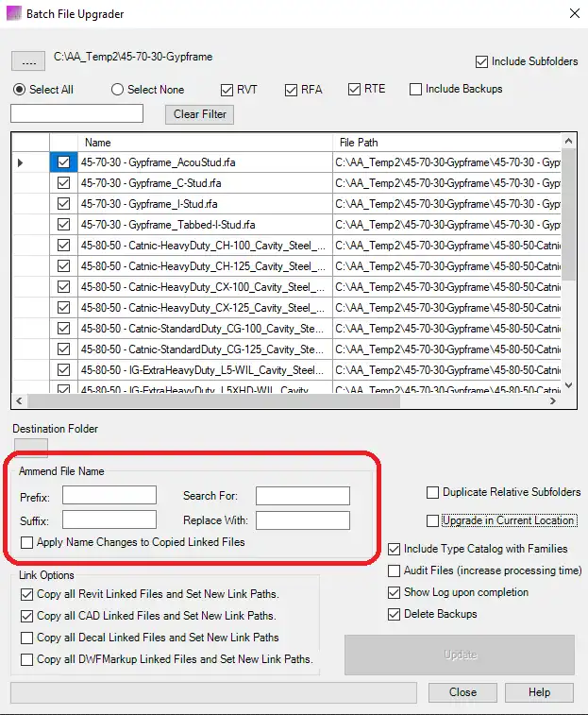Click the Batch File Upgrader title icon

pos(13,13)
